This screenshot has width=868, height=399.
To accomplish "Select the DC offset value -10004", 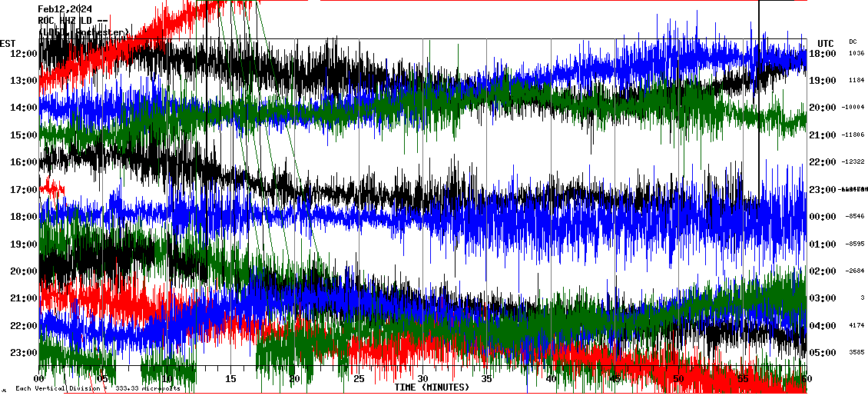I will click(853, 108).
